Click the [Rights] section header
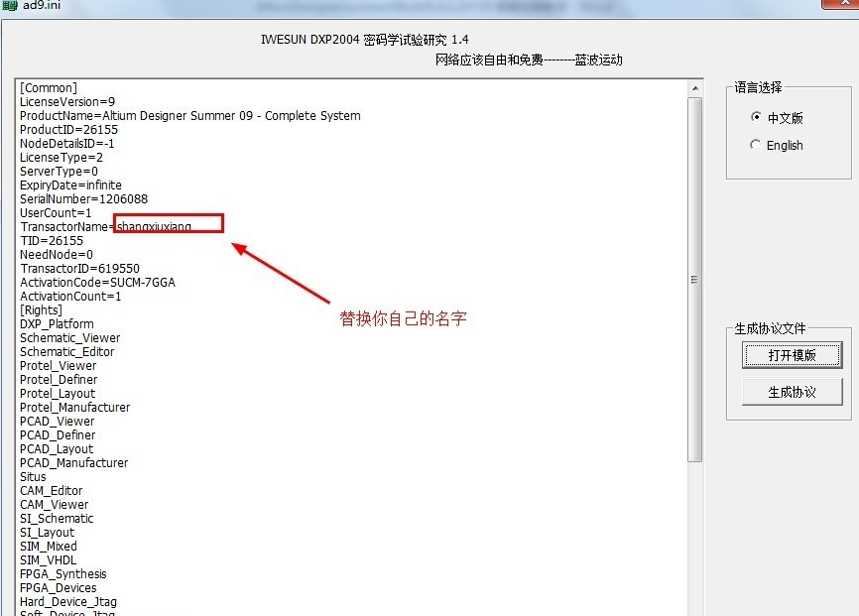This screenshot has height=616, width=859. click(41, 310)
